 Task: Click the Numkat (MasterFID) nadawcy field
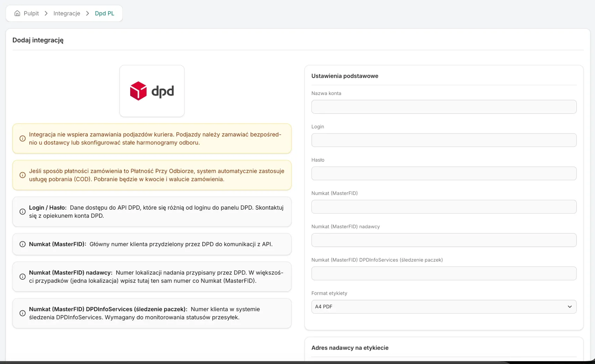(444, 240)
